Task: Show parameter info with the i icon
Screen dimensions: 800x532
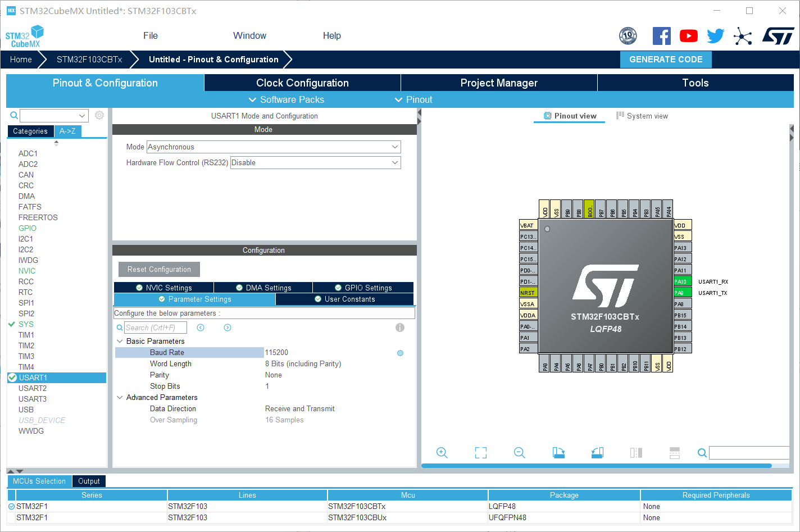Action: [400, 328]
